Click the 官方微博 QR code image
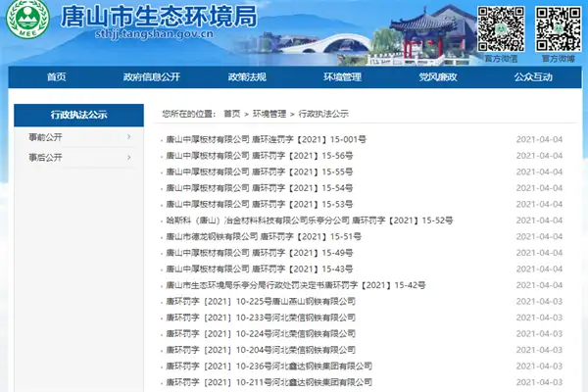The width and height of the screenshot is (588, 392). tap(559, 27)
